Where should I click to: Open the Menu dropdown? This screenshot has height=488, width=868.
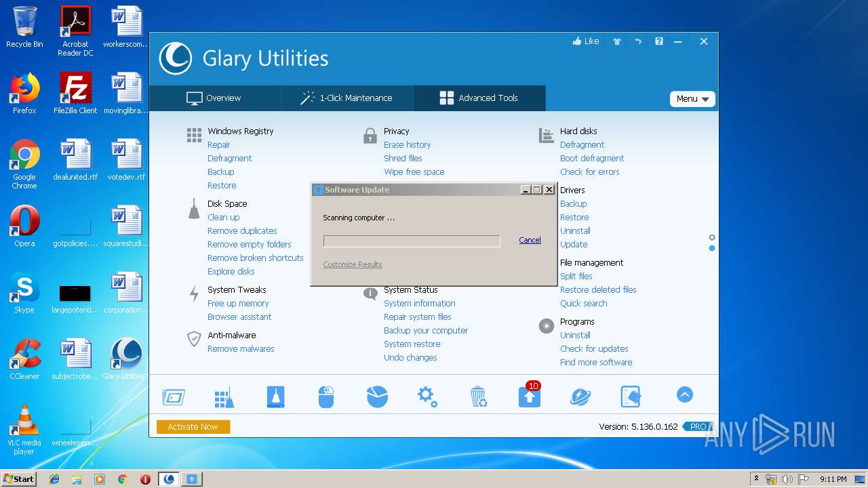point(692,99)
